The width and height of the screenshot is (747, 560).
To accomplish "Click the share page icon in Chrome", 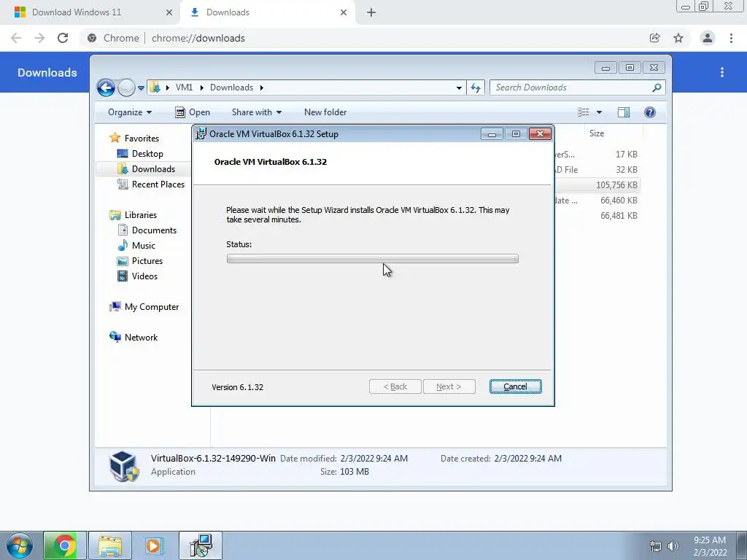I will [655, 38].
